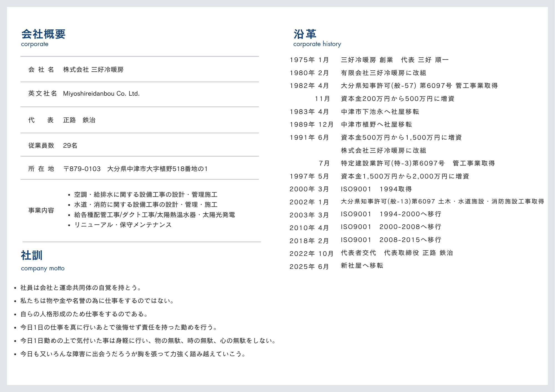Click the company motto subtitle

pyautogui.click(x=43, y=268)
